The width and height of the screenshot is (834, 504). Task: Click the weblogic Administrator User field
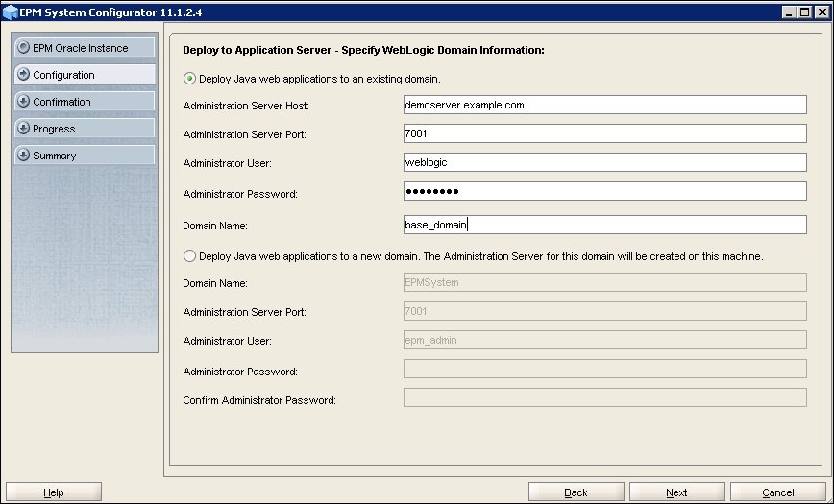point(604,163)
